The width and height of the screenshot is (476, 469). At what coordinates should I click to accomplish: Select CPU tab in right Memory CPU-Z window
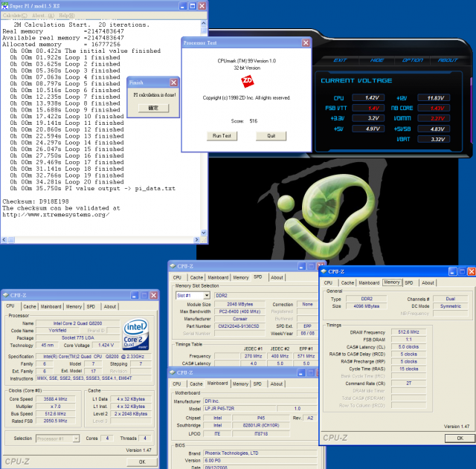(328, 282)
